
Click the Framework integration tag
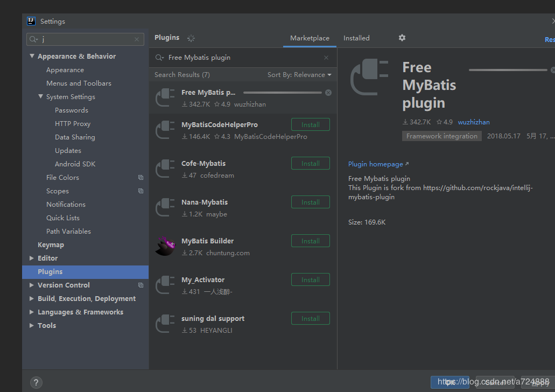[442, 136]
